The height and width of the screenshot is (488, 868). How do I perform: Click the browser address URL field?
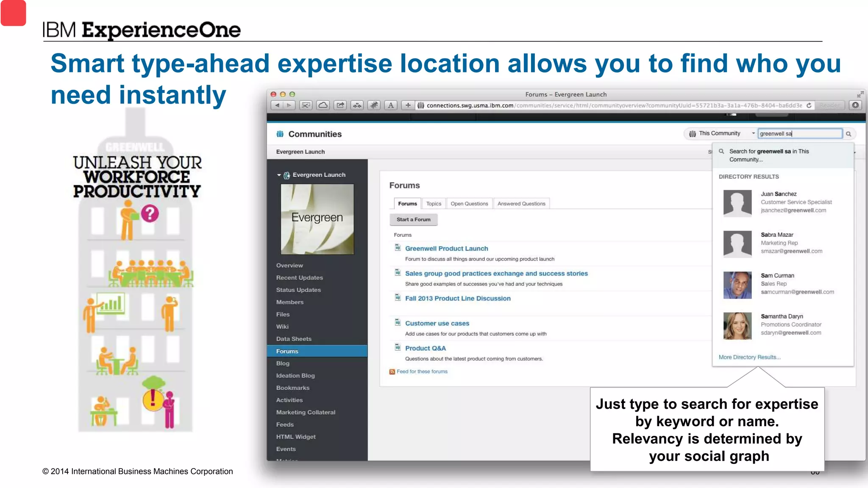[x=614, y=105]
